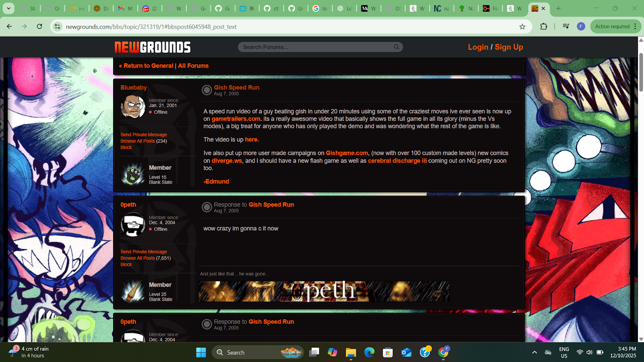Switch to the Medium tab

[x=369, y=8]
